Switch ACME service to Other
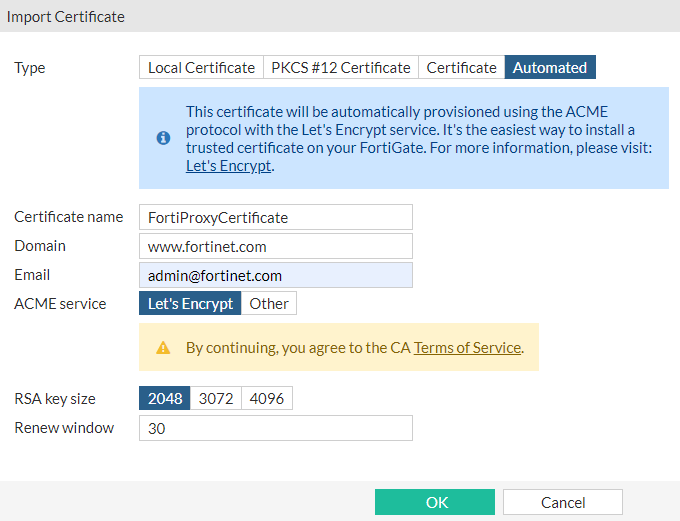Viewport: 680px width, 521px height. (269, 304)
